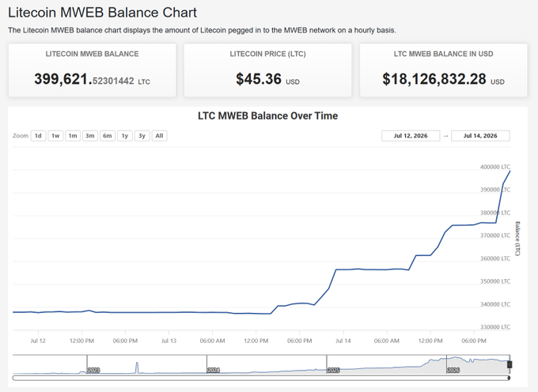Set chart zoom to 3y
The image size is (538, 392).
pyautogui.click(x=142, y=136)
